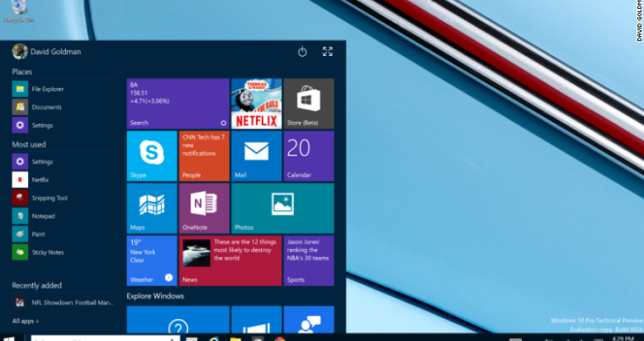Click the Places section heading

[22, 72]
